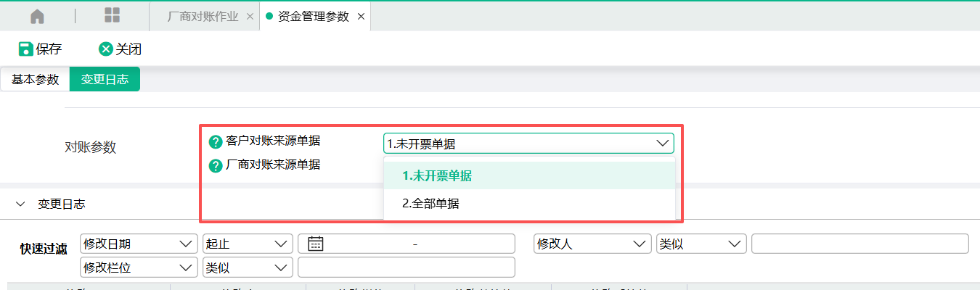
Task: Close the 厂商对账作业 tab
Action: tap(250, 16)
